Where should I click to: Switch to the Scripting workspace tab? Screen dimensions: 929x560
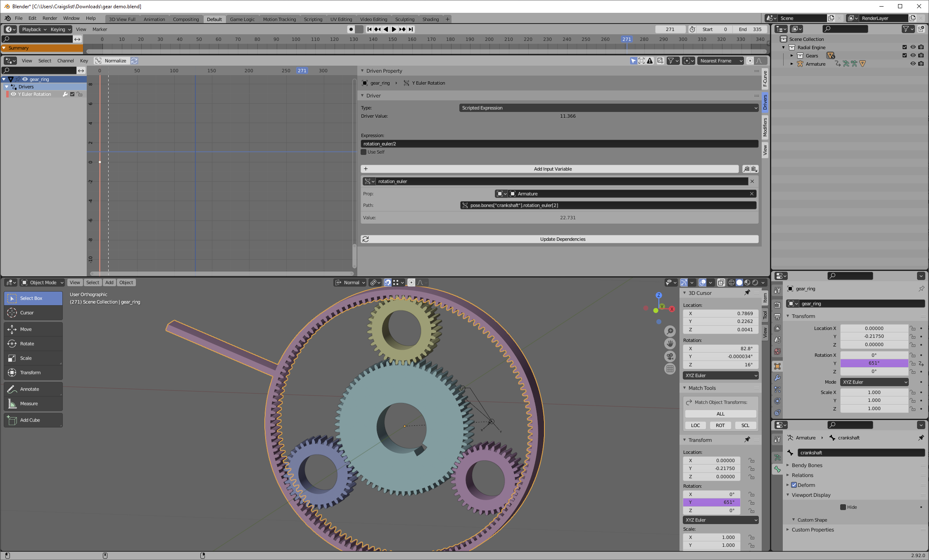(x=313, y=19)
